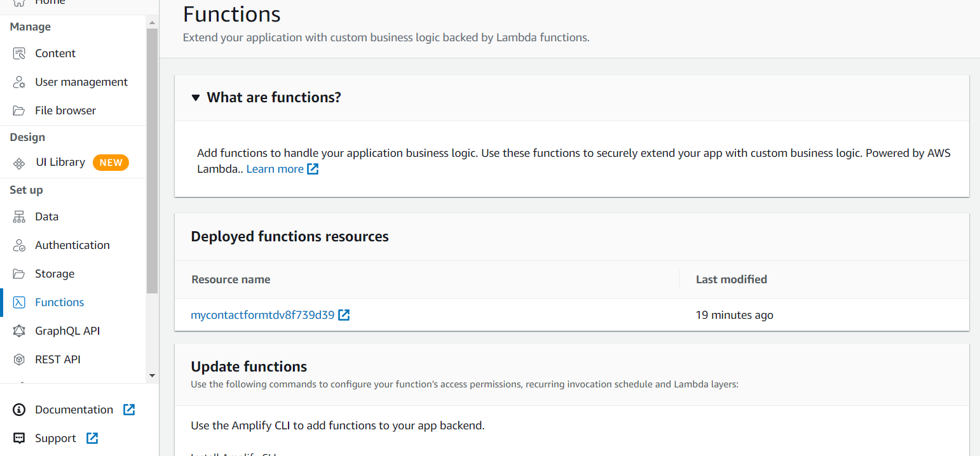Click the GraphQL API icon
Screen dimensions: 980x456
coord(19,331)
